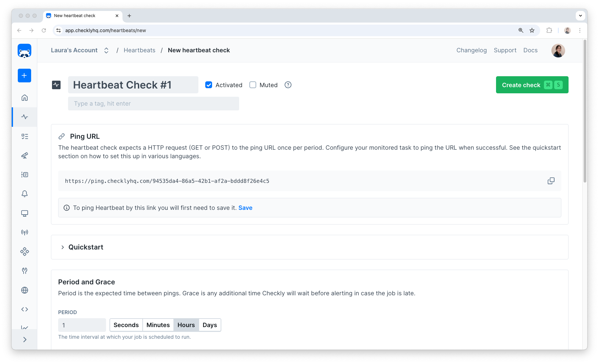
Task: Copy the ping URL using the copy icon
Action: point(551,181)
